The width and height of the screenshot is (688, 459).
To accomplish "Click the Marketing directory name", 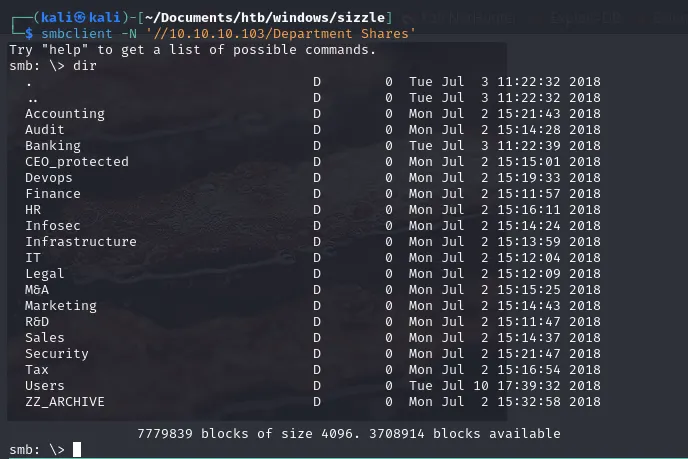I will click(x=61, y=306).
